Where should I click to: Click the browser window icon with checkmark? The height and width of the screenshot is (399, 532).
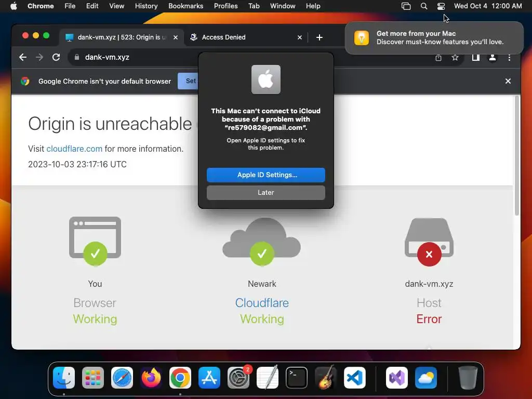click(95, 241)
